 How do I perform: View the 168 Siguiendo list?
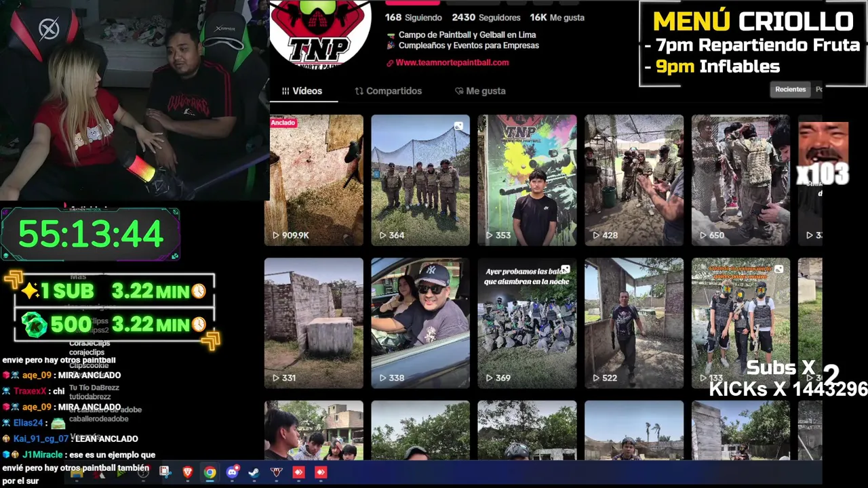[x=414, y=18]
